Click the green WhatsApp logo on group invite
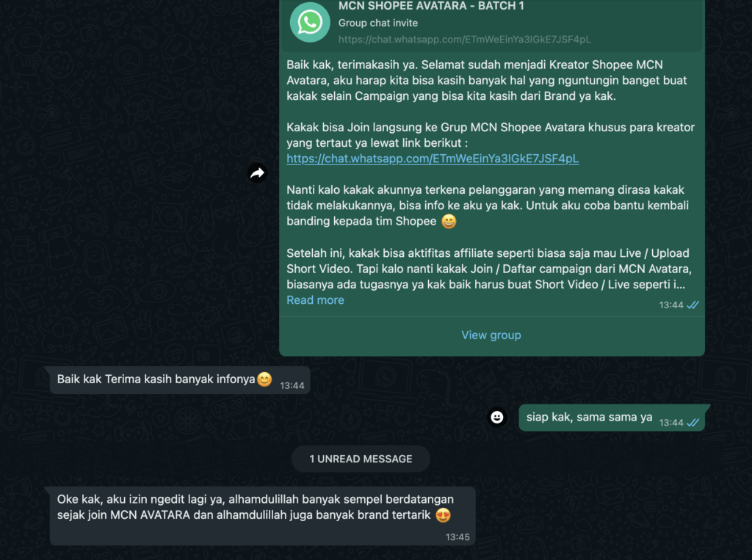Image resolution: width=752 pixels, height=560 pixels. [310, 22]
